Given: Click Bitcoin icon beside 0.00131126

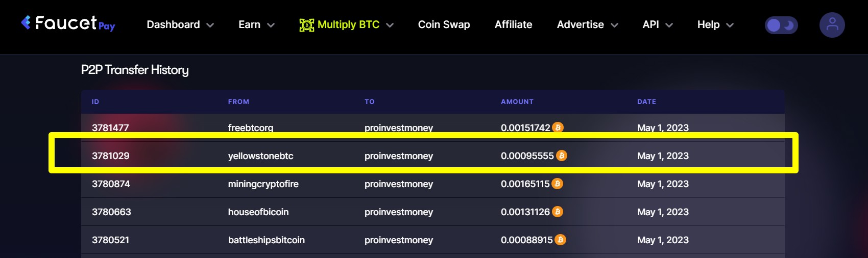Looking at the screenshot, I should pos(558,212).
